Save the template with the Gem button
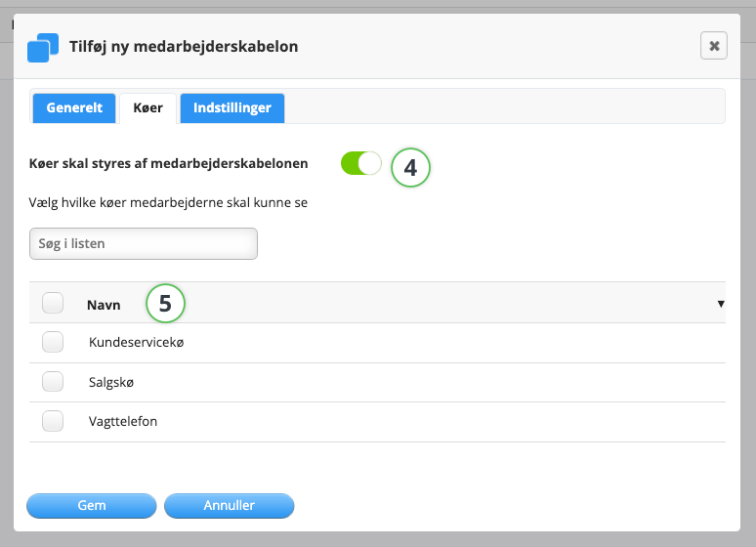Viewport: 756px width, 547px height. (92, 506)
